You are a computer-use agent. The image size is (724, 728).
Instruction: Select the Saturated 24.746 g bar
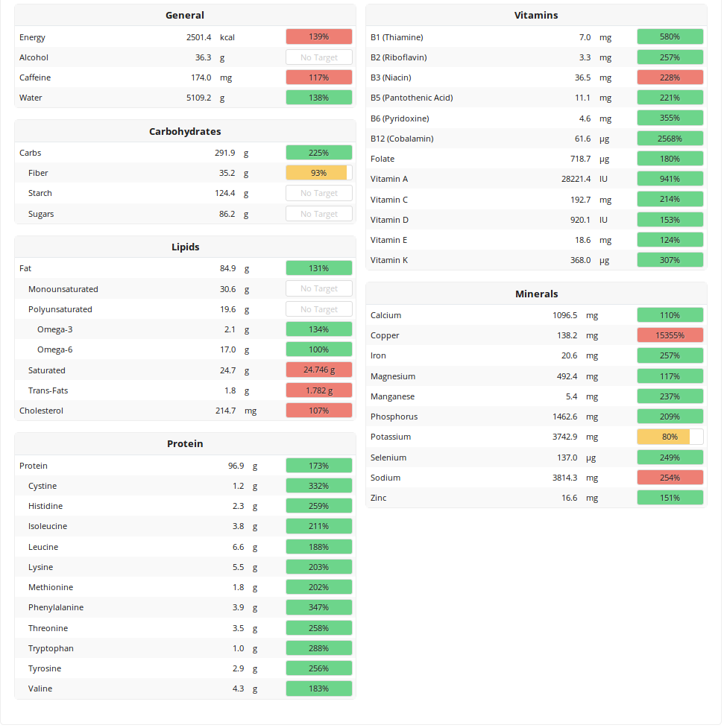click(x=318, y=370)
